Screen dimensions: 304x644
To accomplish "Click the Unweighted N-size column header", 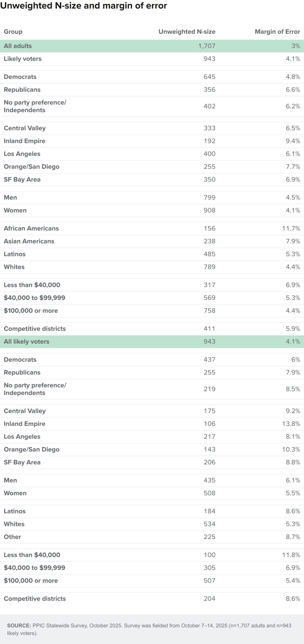I will (187, 32).
